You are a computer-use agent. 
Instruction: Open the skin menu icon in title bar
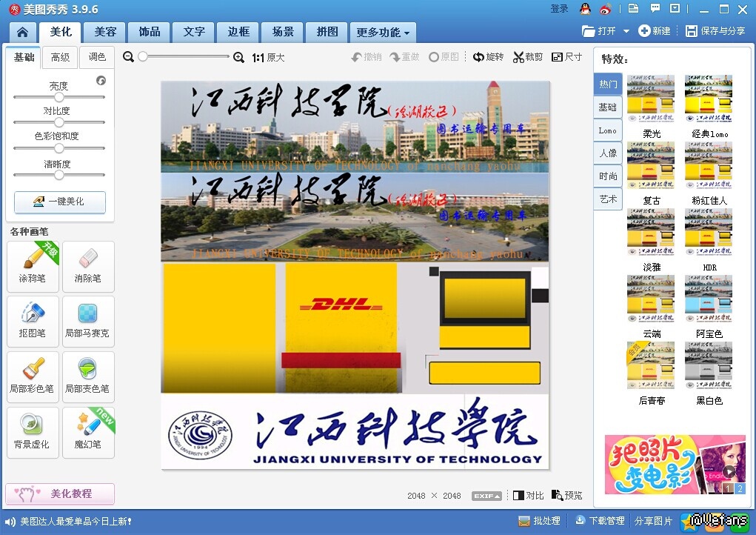point(675,8)
